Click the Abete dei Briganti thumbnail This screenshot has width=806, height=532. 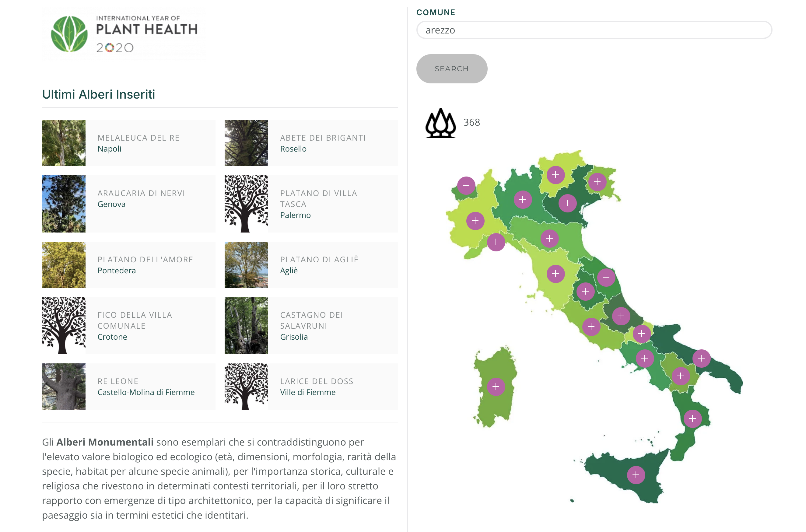tap(246, 143)
